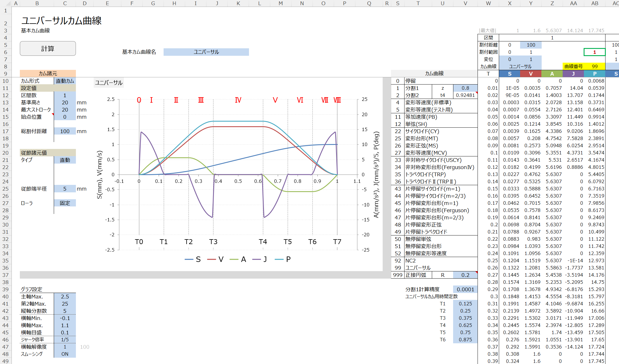Image resolution: width=619 pixels, height=364 pixels.
Task: Click the red V column header
Action: click(531, 74)
